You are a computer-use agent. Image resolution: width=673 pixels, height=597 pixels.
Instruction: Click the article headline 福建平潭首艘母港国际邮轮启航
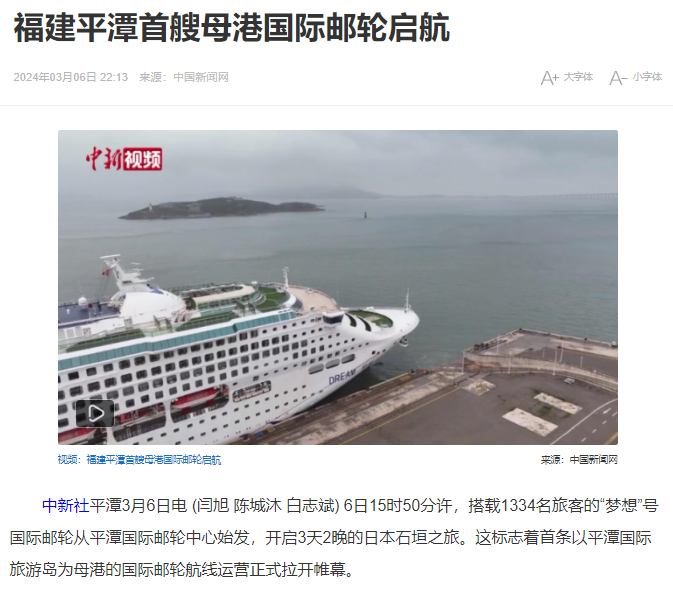[232, 28]
